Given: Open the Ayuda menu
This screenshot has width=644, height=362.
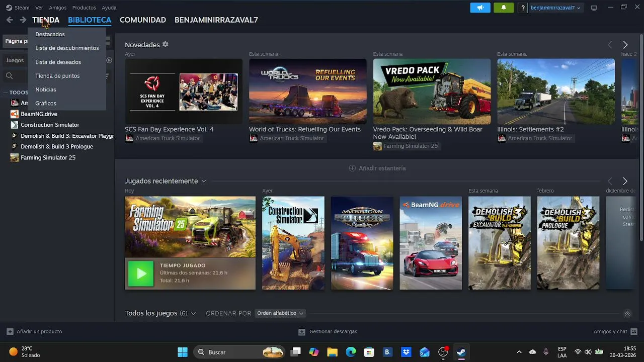Looking at the screenshot, I should (x=109, y=8).
